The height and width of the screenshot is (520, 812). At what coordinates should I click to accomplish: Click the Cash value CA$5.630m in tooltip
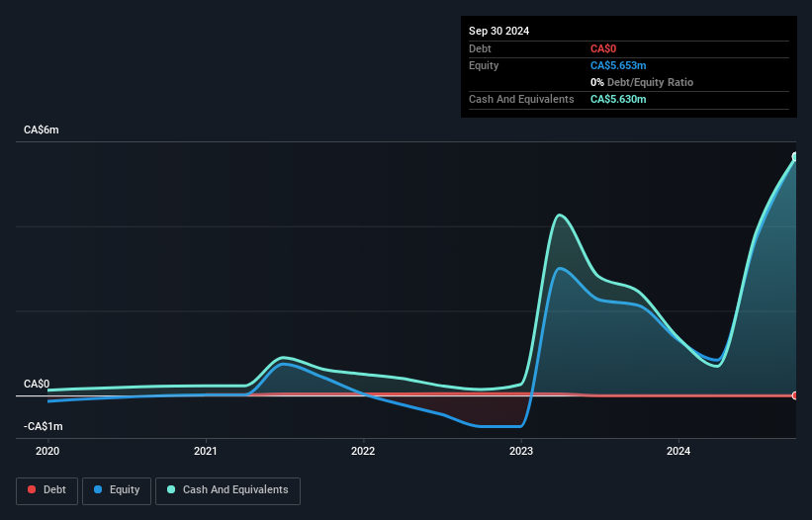click(618, 99)
